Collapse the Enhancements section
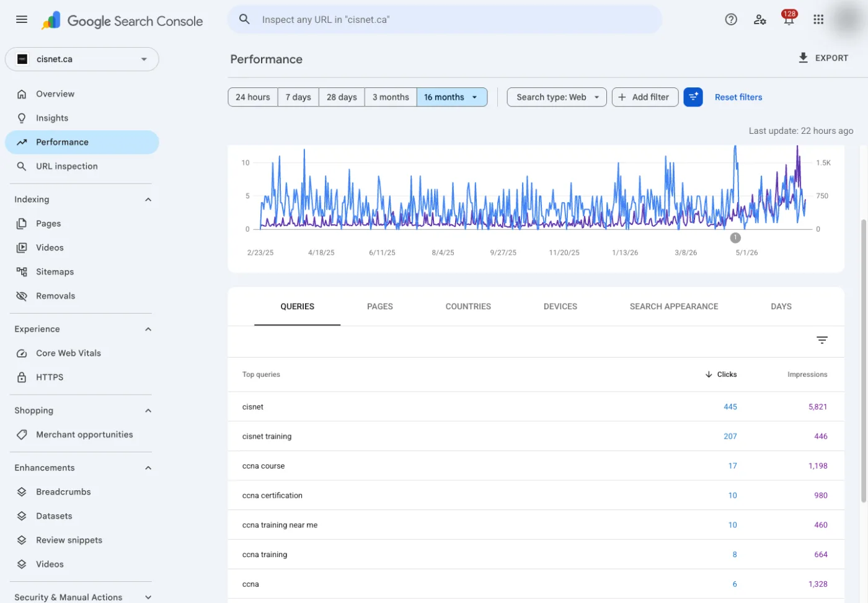The image size is (868, 603). [x=148, y=468]
